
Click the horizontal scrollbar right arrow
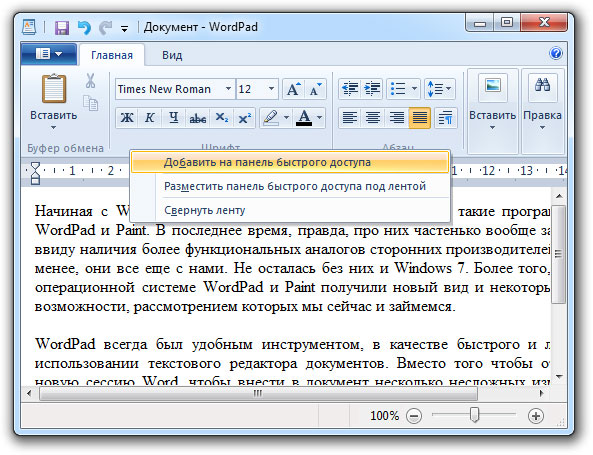tap(542, 393)
